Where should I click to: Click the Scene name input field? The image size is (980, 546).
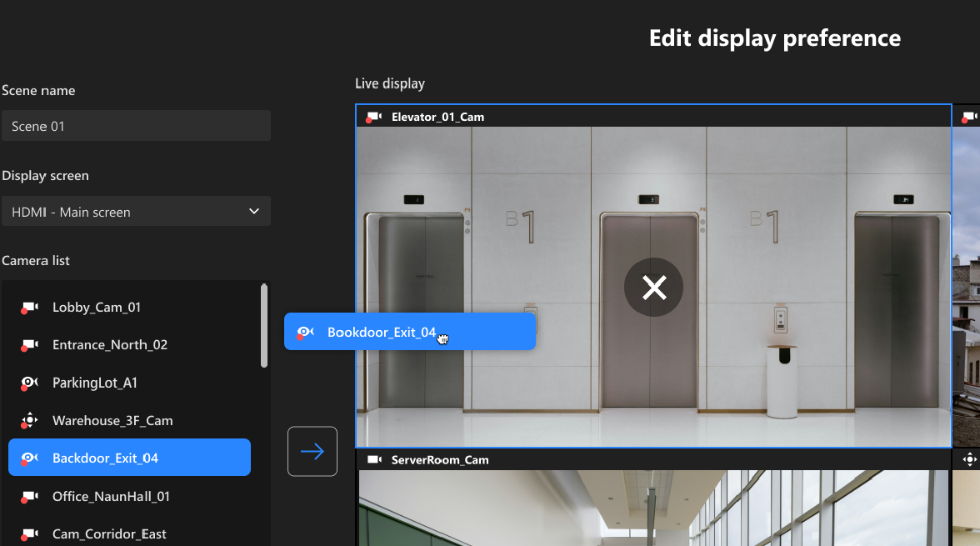point(136,126)
